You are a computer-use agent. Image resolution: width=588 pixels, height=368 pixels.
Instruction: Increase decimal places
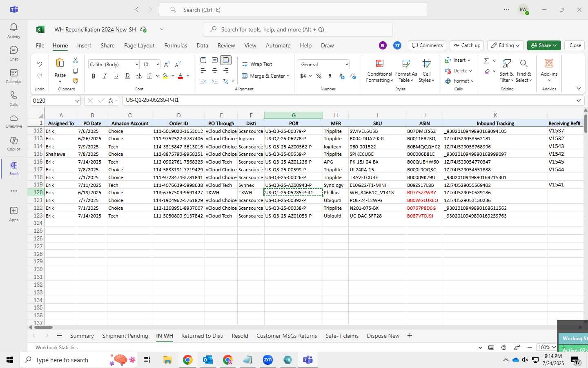(x=342, y=76)
